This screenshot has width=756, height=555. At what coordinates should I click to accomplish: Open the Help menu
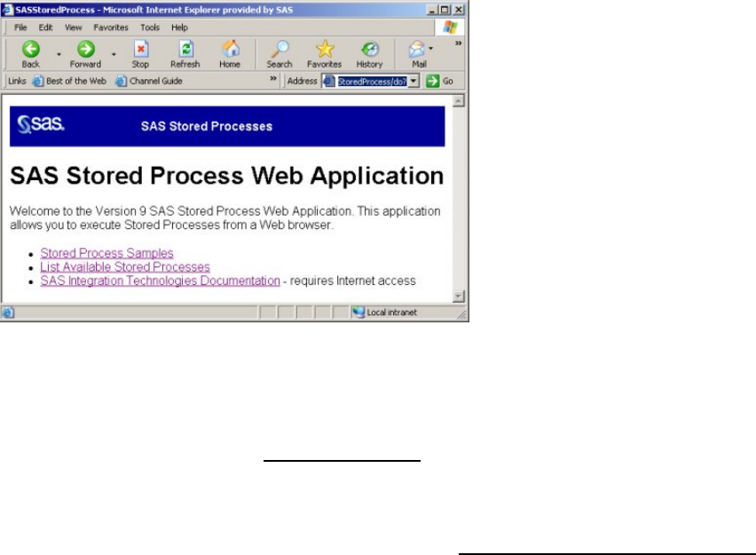tap(179, 28)
